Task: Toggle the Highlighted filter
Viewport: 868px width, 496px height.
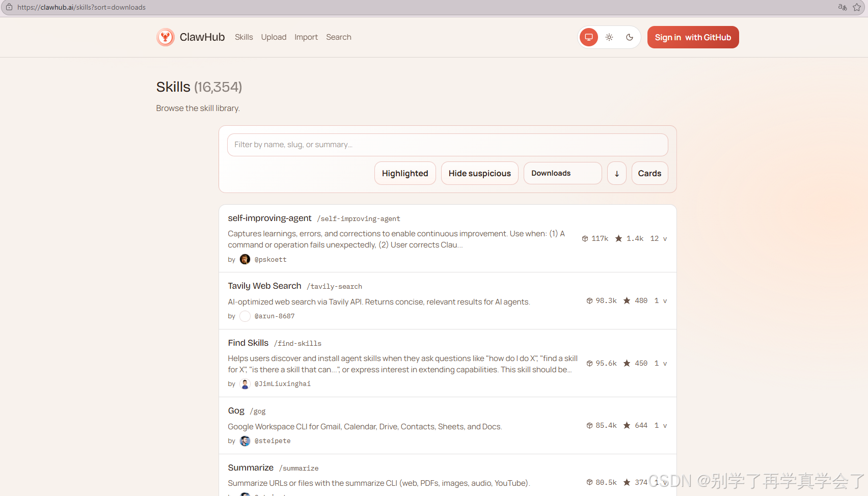Action: coord(405,173)
